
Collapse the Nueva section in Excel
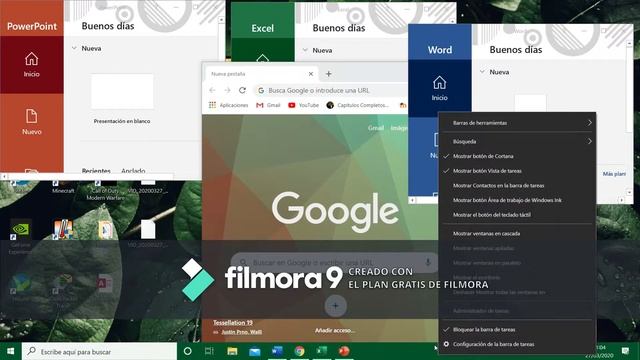pyautogui.click(x=305, y=50)
